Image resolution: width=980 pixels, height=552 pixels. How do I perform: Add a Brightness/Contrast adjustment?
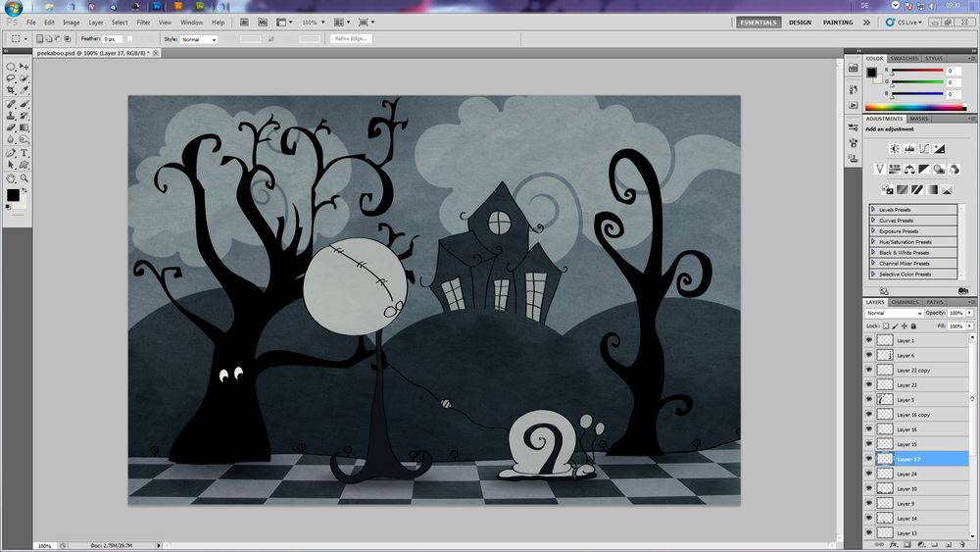895,149
